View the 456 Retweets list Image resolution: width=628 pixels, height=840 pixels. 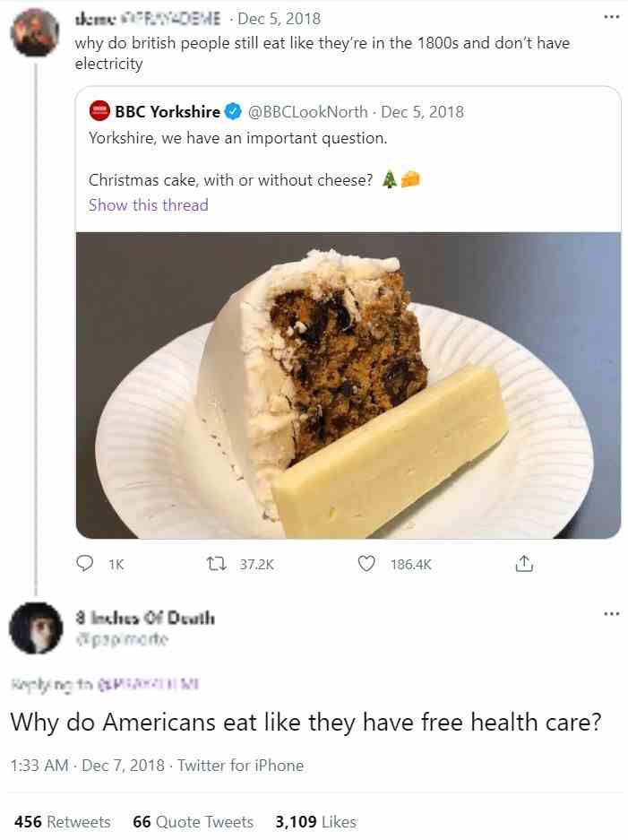(x=62, y=822)
